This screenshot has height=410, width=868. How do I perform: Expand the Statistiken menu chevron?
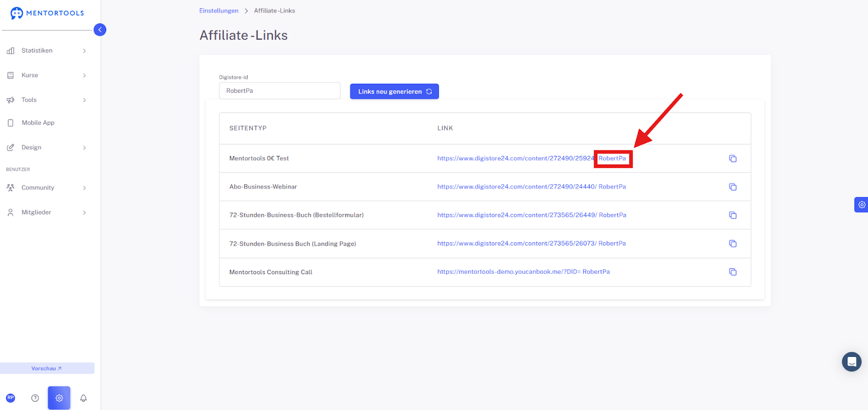click(84, 51)
